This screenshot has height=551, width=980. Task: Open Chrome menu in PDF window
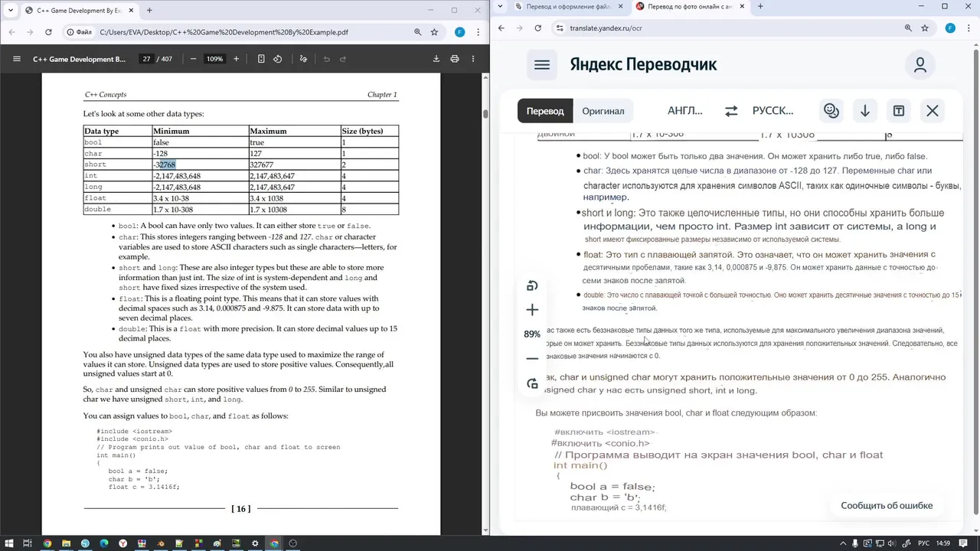tap(479, 32)
